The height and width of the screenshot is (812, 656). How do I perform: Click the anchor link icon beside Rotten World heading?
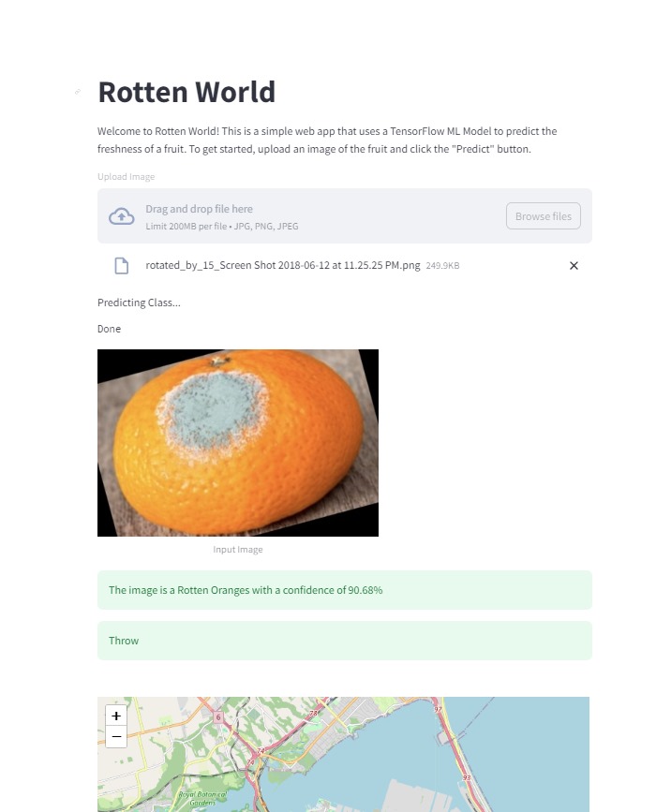78,92
